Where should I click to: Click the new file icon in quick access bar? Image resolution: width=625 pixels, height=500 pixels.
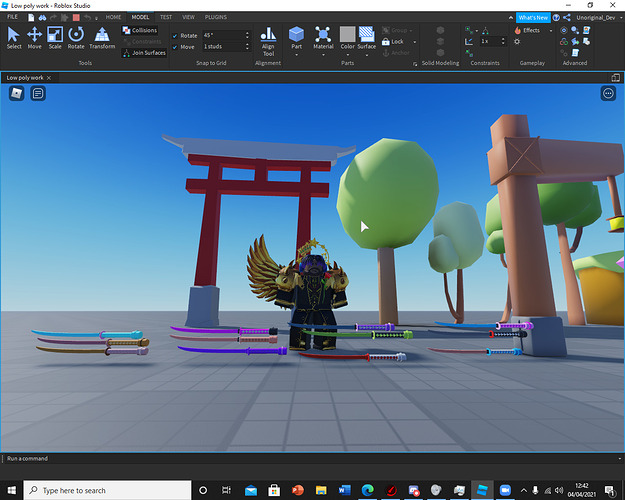coord(31,17)
